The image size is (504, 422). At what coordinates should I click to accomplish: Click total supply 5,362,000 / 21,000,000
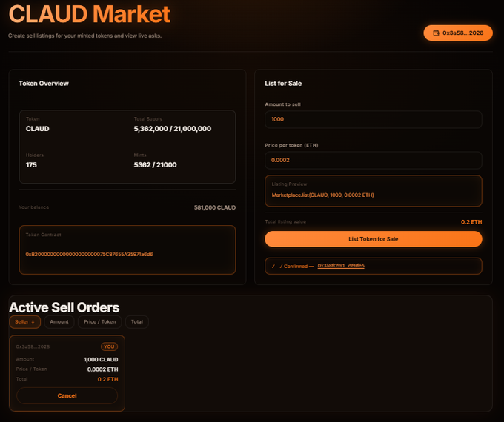172,129
